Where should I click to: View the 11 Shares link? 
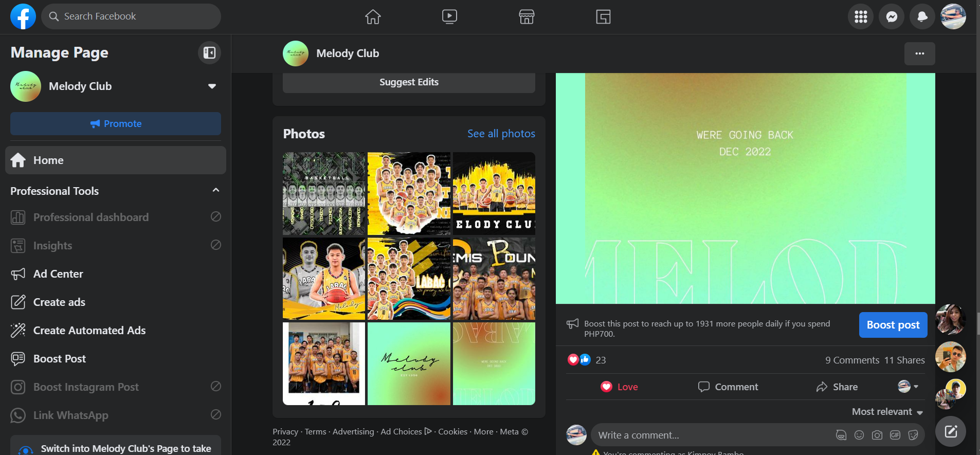pos(904,360)
